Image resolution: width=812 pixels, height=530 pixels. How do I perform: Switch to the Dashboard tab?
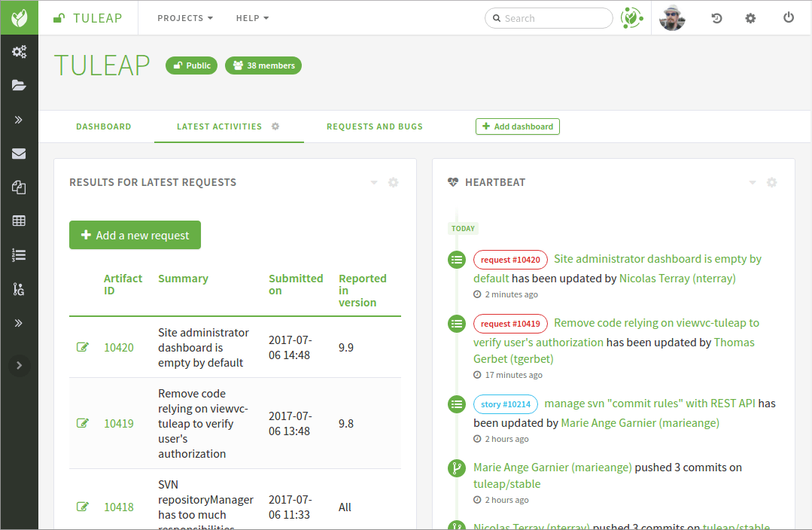click(x=103, y=126)
